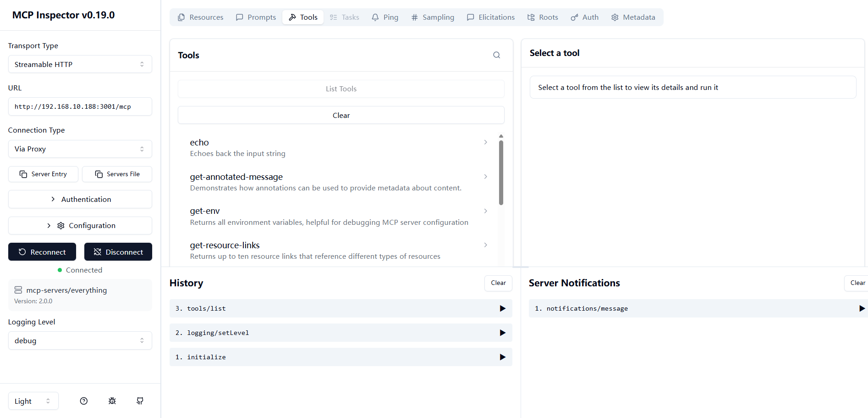Open the GitHub icon link

140,401
